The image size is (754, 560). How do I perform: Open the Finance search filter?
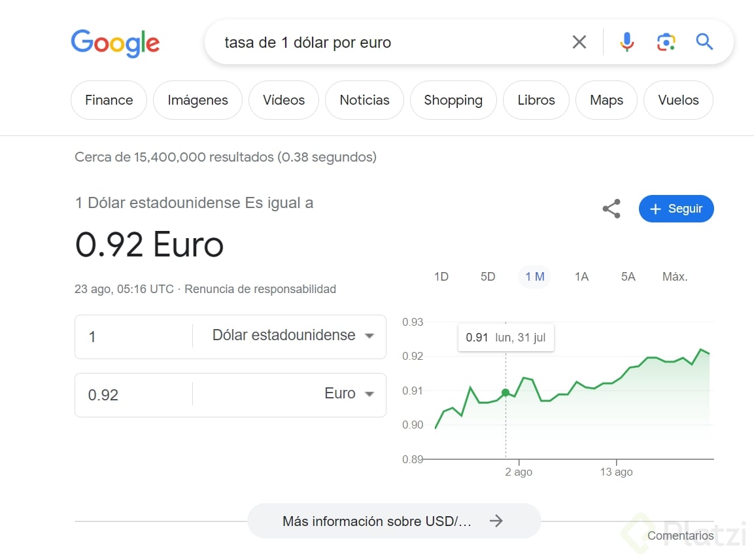coord(109,100)
